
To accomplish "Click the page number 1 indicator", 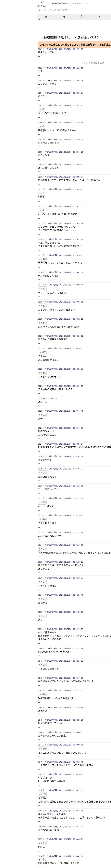I will click(x=81, y=17).
